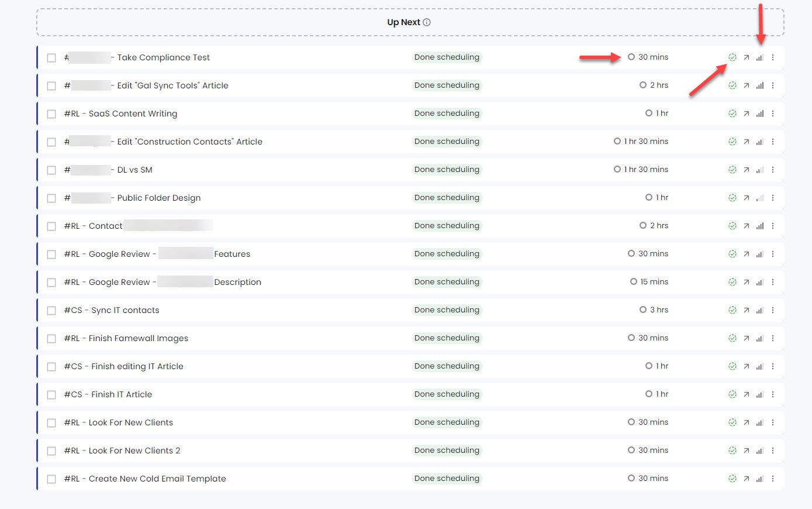Click info icon next to Up Next
This screenshot has height=509, width=812.
coord(427,22)
